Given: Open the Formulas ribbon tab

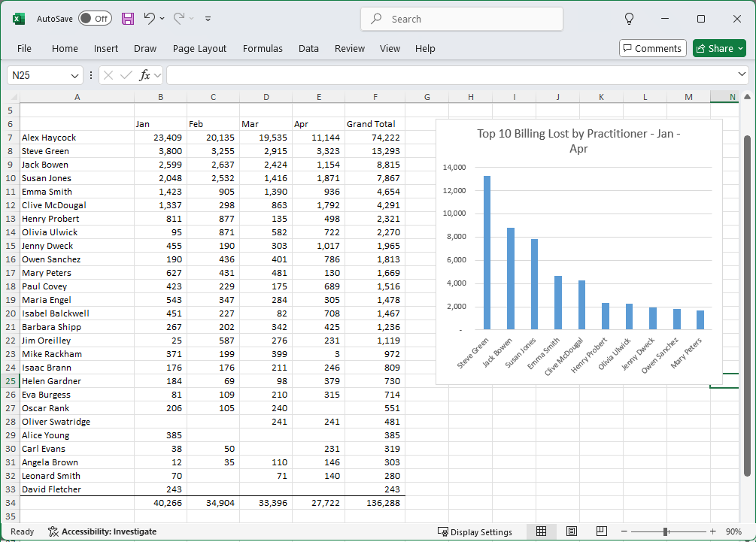Looking at the screenshot, I should 263,48.
